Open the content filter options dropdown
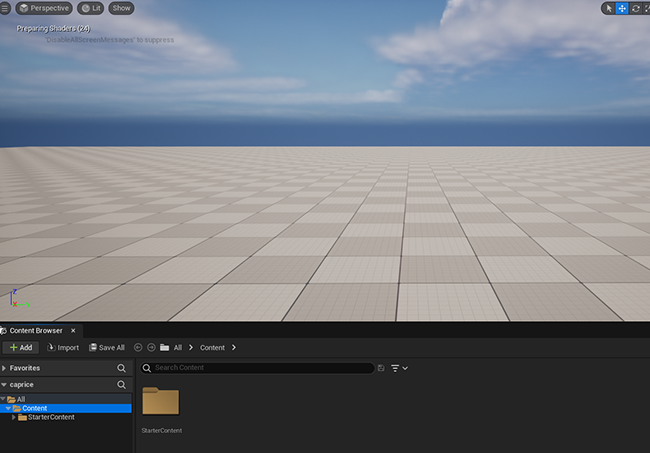650x453 pixels. [398, 368]
